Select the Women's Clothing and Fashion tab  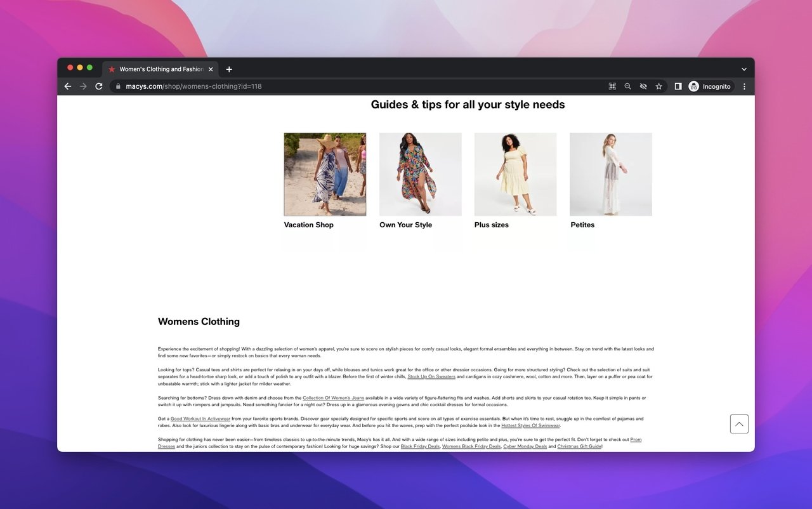click(x=161, y=69)
